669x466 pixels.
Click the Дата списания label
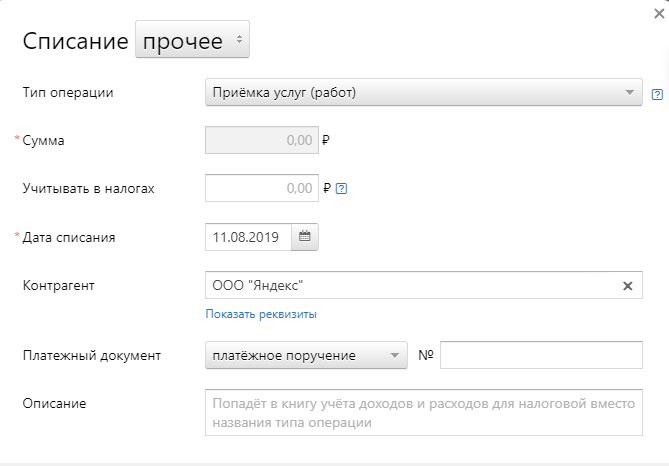coord(69,237)
